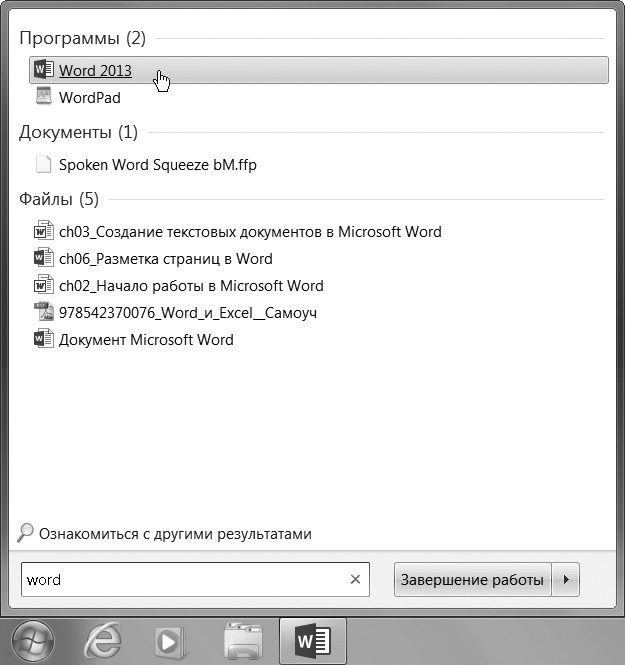Viewport: 625px width, 665px height.
Task: Launch Internet Explorer from the taskbar
Action: [103, 640]
